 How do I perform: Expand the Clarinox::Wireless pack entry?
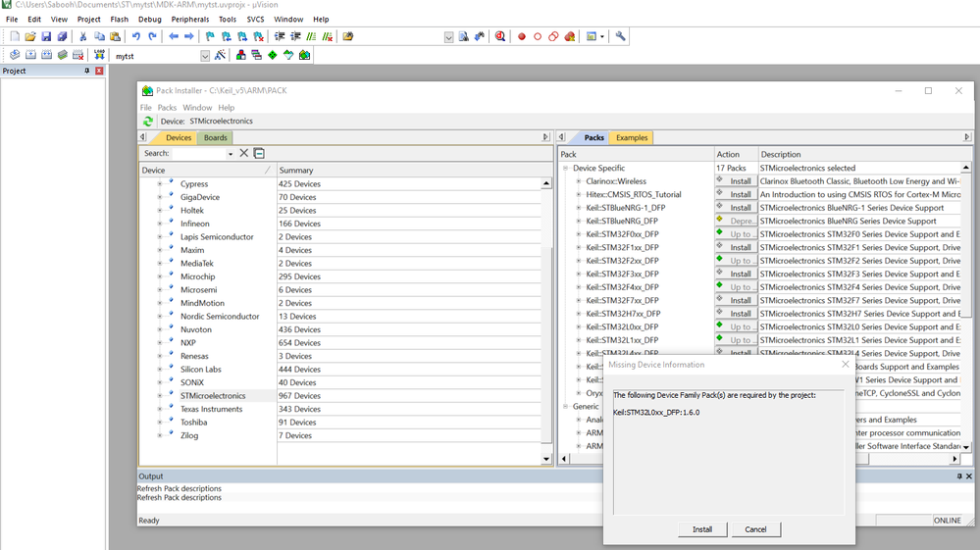(x=579, y=181)
